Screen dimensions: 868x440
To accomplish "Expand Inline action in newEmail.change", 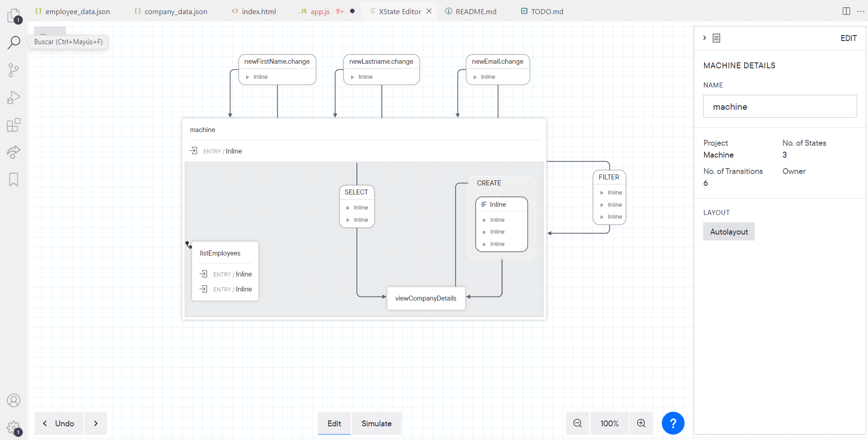I will point(475,77).
